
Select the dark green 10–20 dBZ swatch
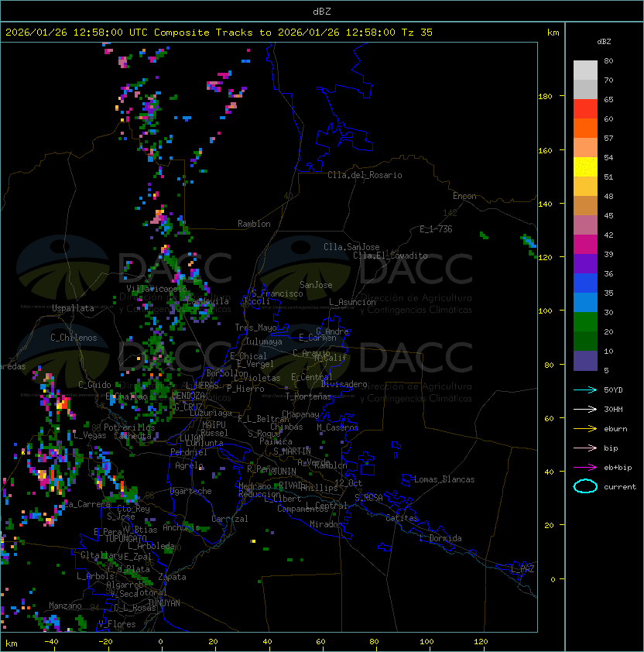[x=585, y=341]
